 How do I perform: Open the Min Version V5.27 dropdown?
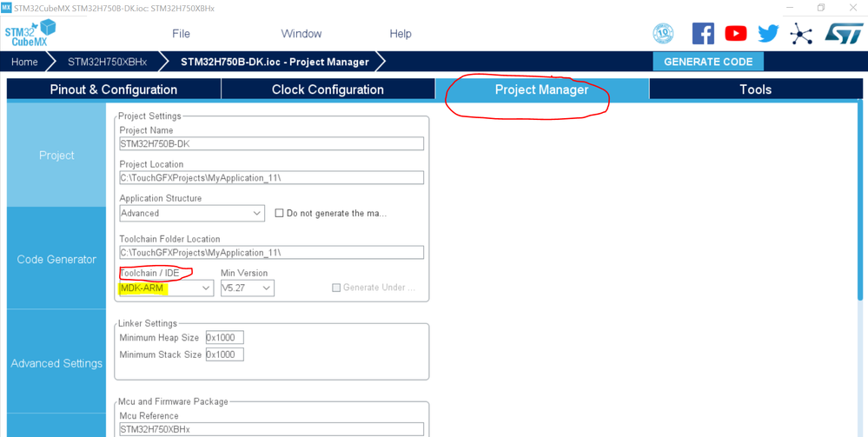[x=248, y=288]
